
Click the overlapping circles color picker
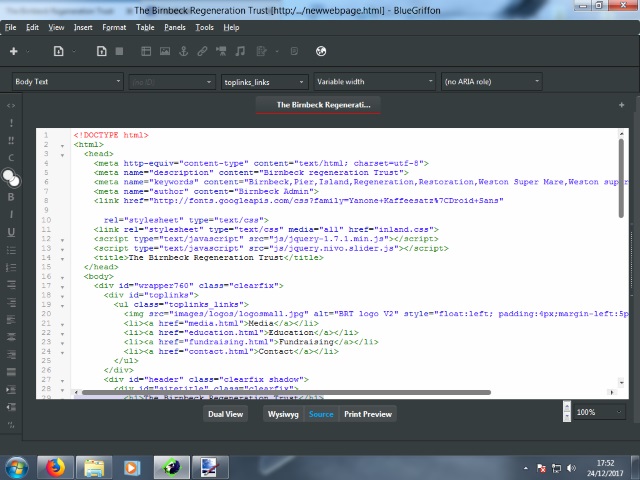point(11,178)
